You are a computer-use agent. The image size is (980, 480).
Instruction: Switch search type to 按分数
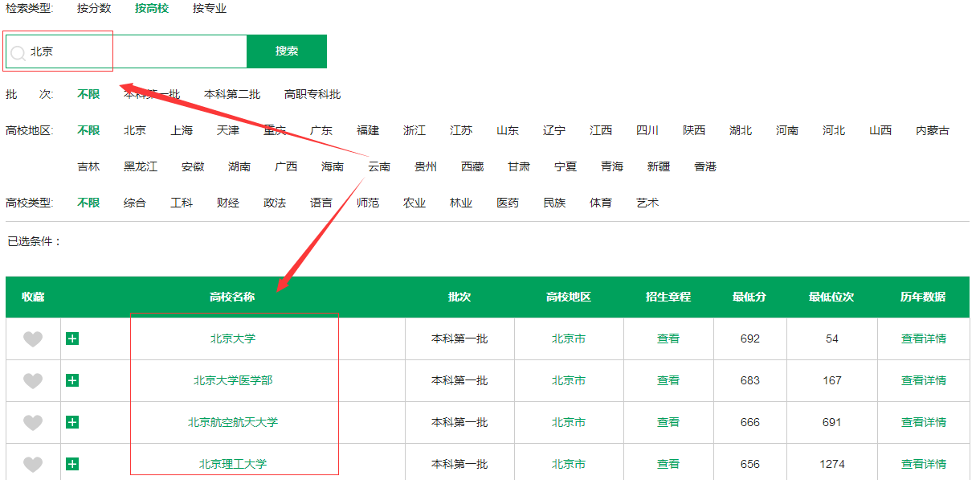pos(94,9)
